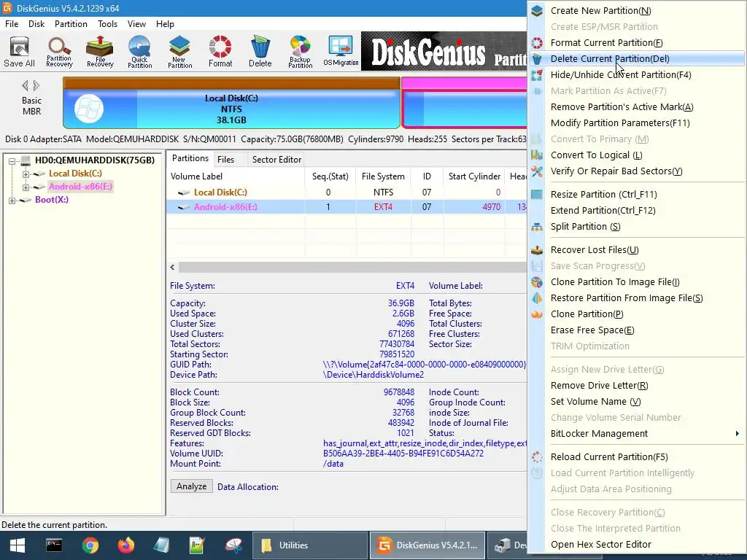
Task: Click the Verify Or Repair Bad Sectors icon
Action: [537, 171]
